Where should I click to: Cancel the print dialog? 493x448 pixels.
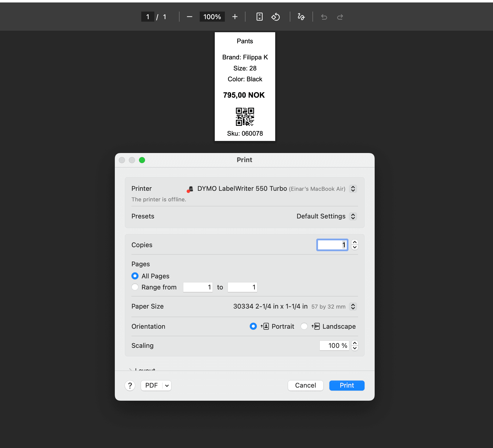(x=305, y=385)
